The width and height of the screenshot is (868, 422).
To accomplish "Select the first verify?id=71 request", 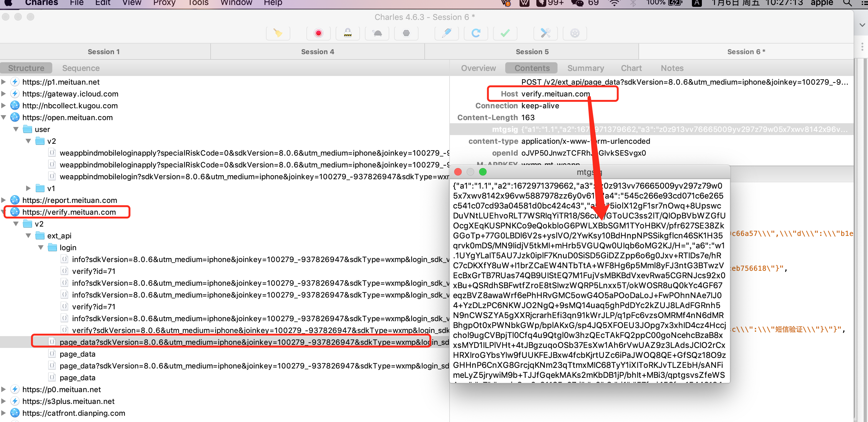I will click(x=94, y=271).
